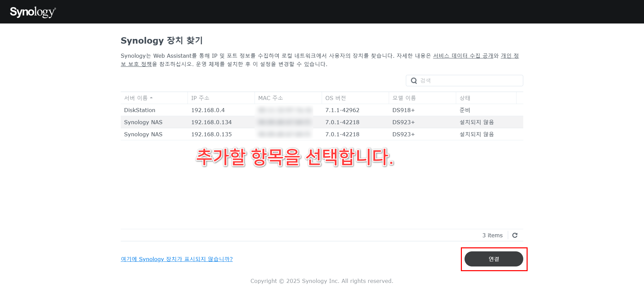Screen dimensions: 644x295
Task: Open the 여기에 Synology 장치가 표시되지 않습니까? link
Action: [x=177, y=259]
